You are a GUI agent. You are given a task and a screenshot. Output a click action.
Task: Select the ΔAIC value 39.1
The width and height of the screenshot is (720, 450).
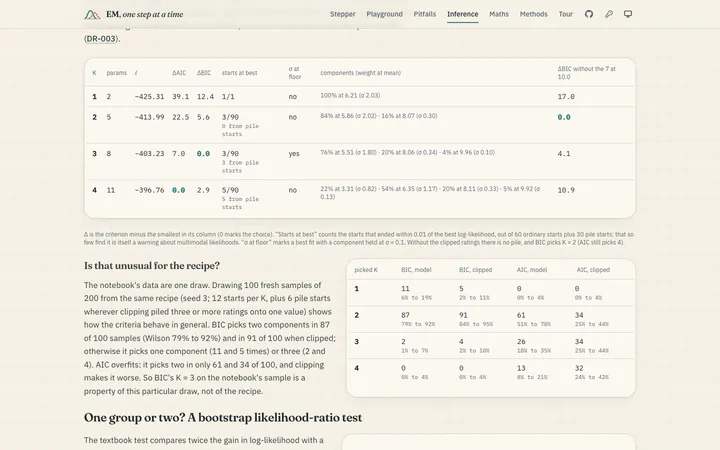click(180, 96)
